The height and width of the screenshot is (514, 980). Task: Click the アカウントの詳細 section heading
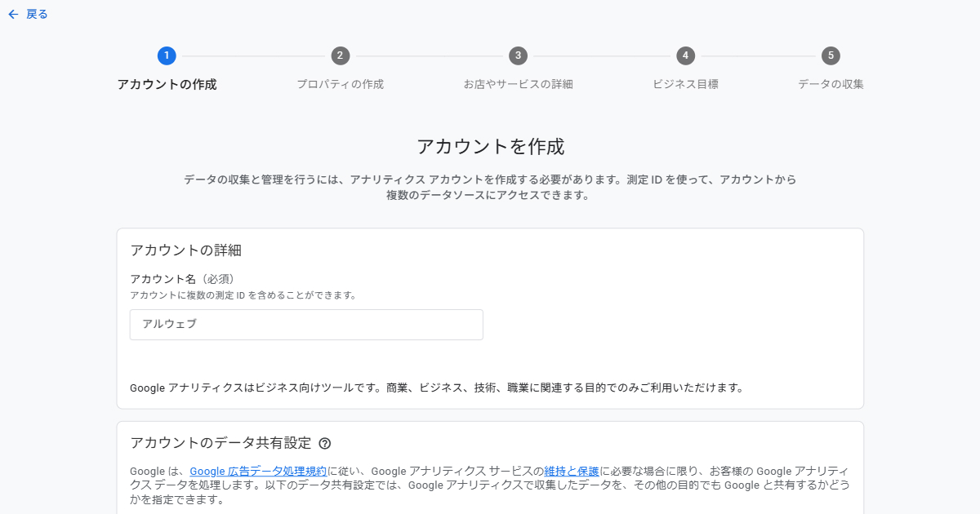(x=185, y=250)
